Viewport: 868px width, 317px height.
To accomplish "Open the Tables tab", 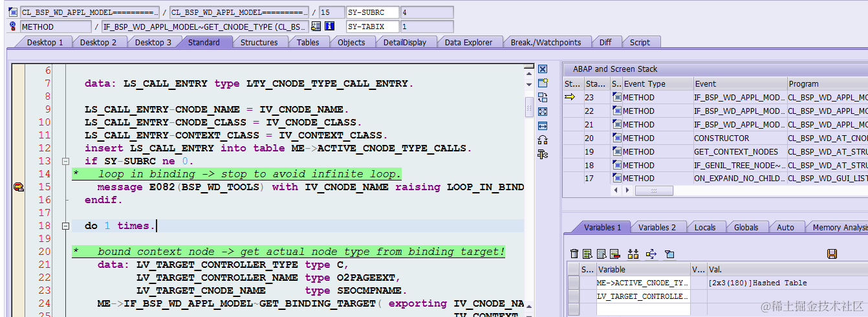I will (308, 42).
